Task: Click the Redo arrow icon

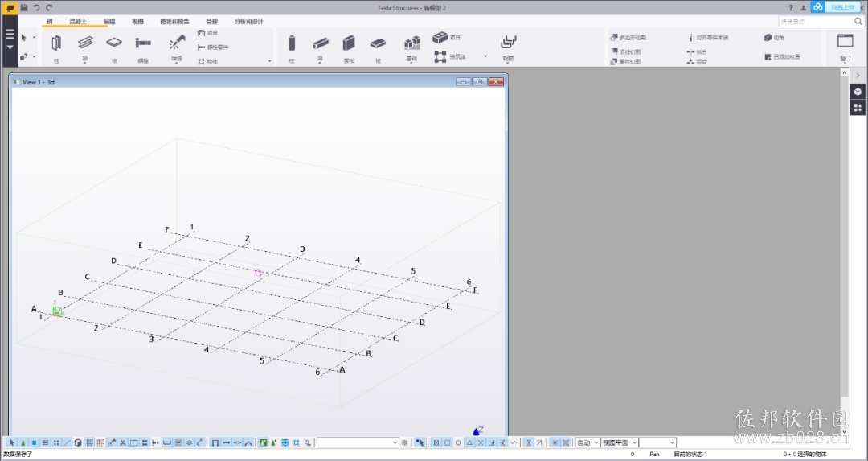Action: point(49,8)
